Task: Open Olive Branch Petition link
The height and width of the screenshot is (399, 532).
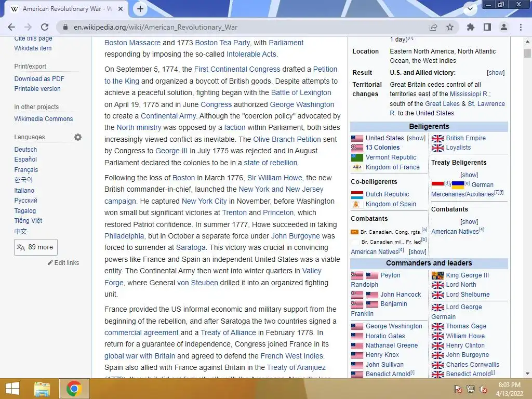Action: (287, 139)
